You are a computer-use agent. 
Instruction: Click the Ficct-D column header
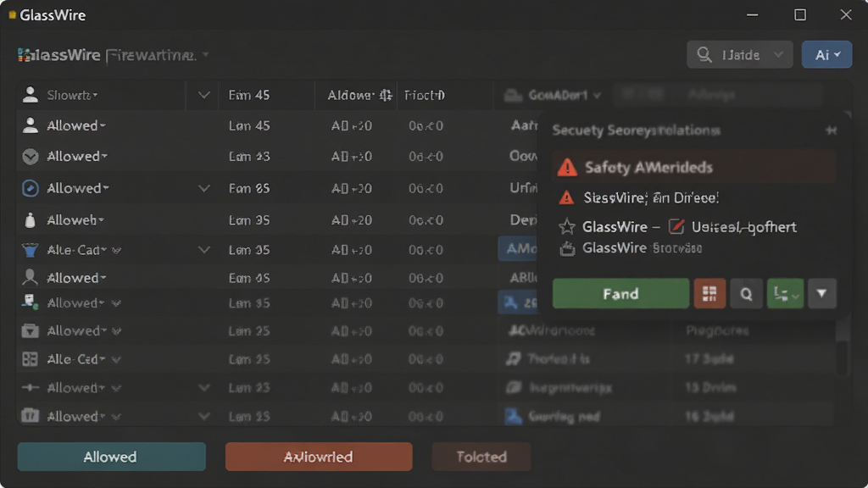pyautogui.click(x=424, y=95)
